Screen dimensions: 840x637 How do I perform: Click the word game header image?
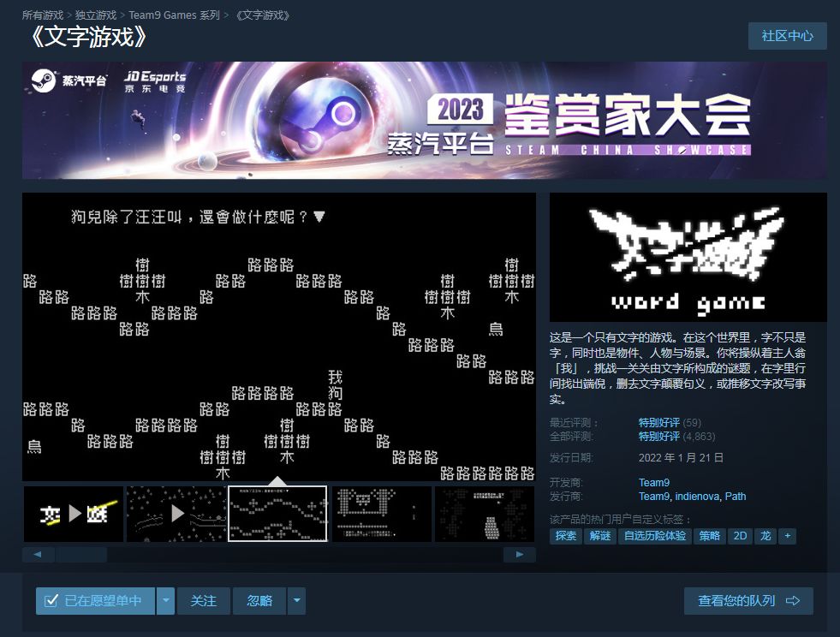(688, 257)
